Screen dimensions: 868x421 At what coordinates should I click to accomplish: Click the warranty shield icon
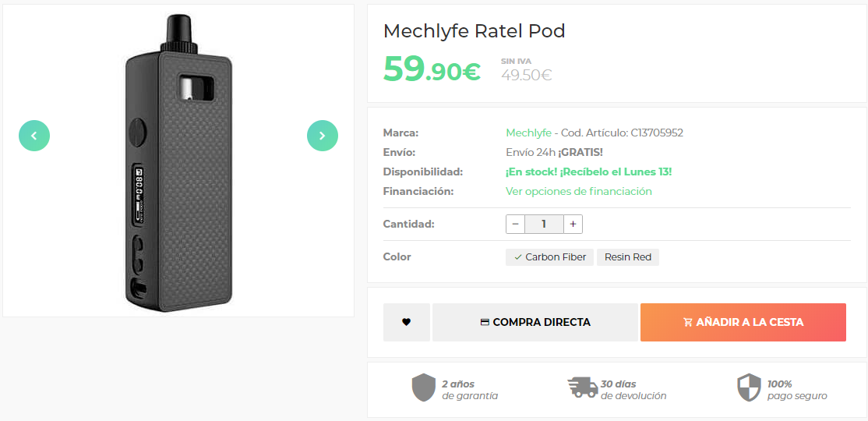[x=424, y=387]
